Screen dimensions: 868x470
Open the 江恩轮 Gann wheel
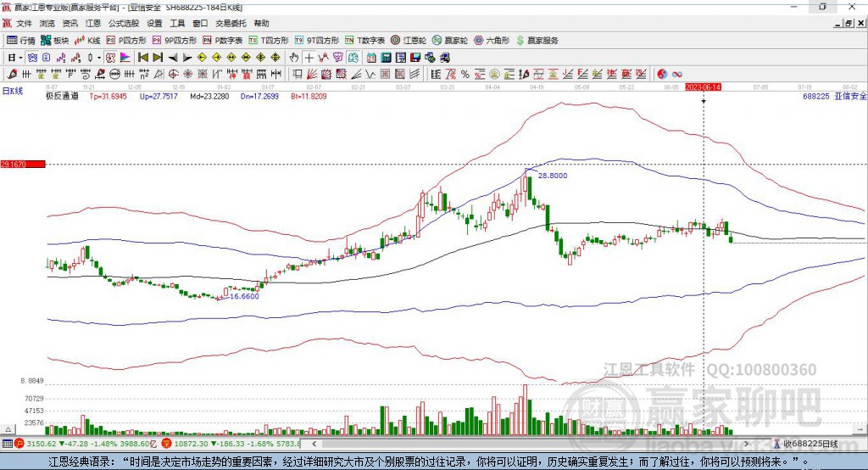click(409, 41)
